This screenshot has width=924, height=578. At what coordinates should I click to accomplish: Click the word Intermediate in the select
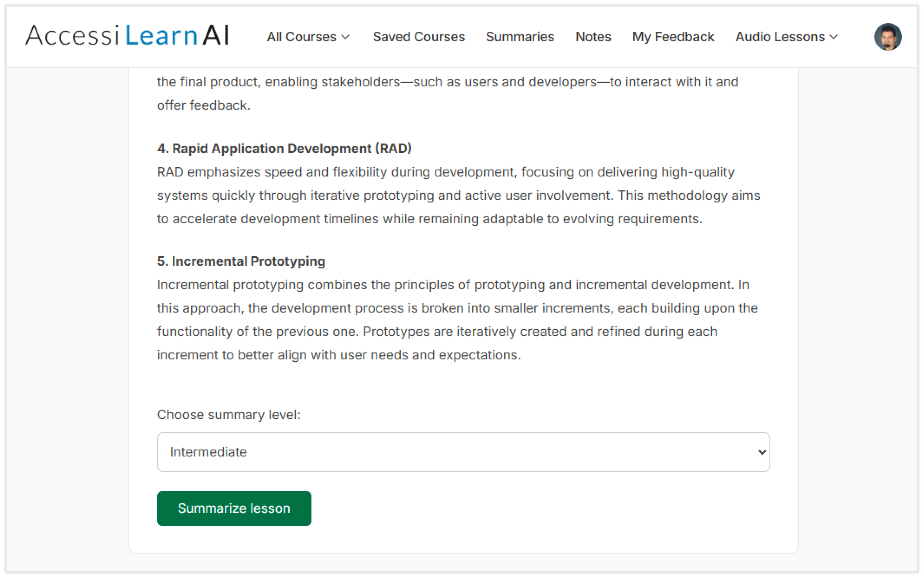208,452
